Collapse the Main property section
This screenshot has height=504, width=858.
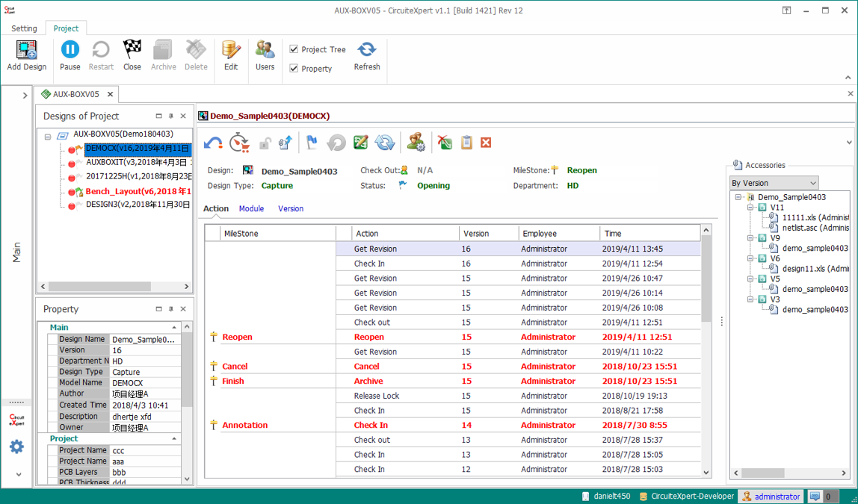[174, 328]
